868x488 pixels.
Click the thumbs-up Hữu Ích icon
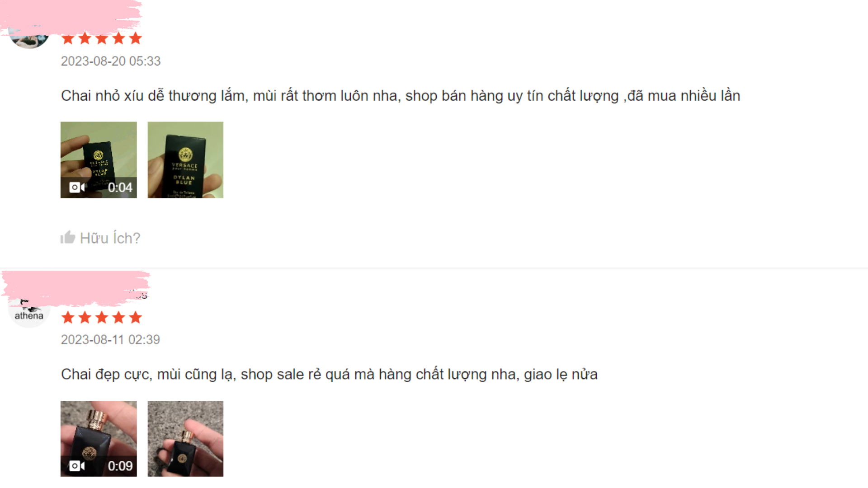tap(68, 237)
